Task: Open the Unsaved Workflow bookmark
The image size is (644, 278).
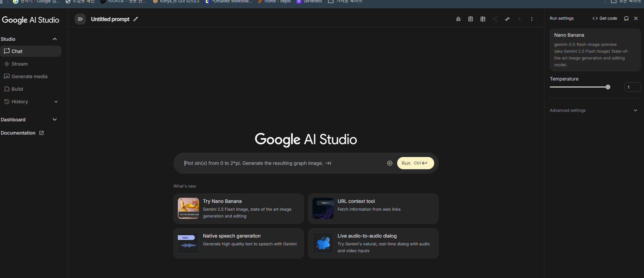Action: coord(228,1)
